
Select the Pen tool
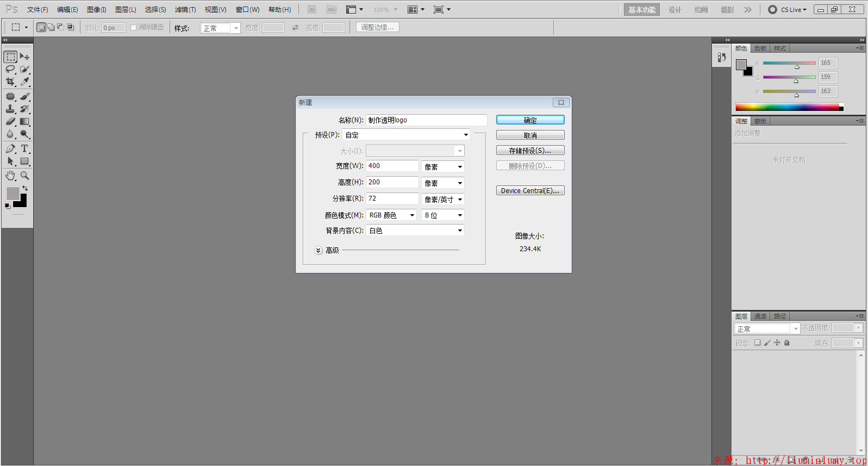tap(10, 148)
